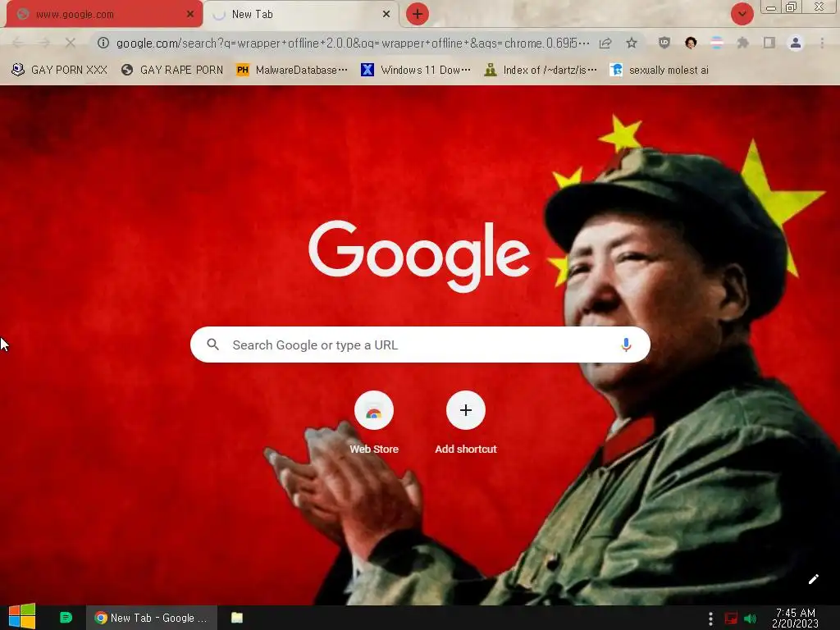840x630 pixels.
Task: Click the address bar URL
Action: [353, 43]
